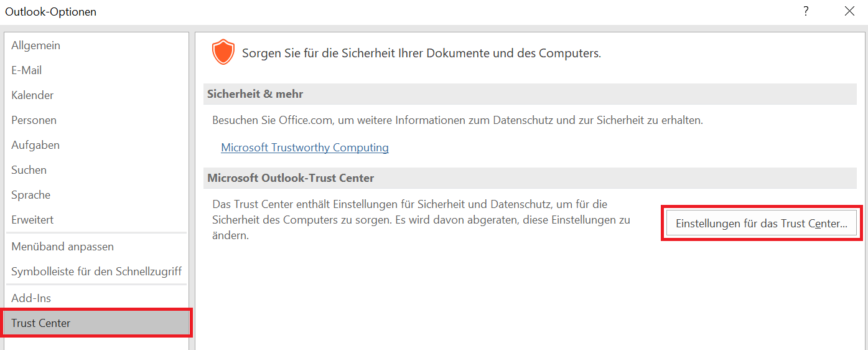Select the Erweitert category
Viewport: 868px width, 350px height.
click(32, 220)
